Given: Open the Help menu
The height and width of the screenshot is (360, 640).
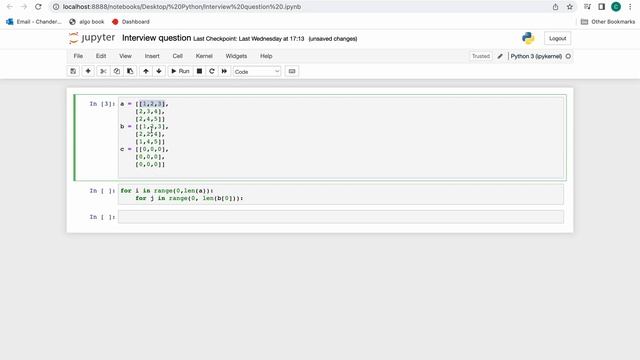Looking at the screenshot, I should pos(266,56).
